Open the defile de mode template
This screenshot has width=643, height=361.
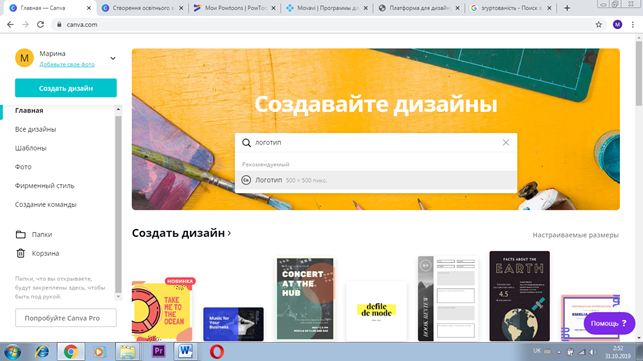(376, 311)
